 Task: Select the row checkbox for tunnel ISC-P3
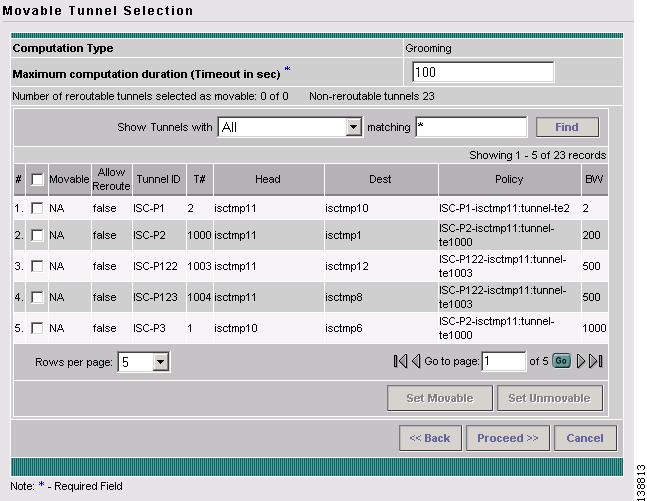tap(37, 328)
